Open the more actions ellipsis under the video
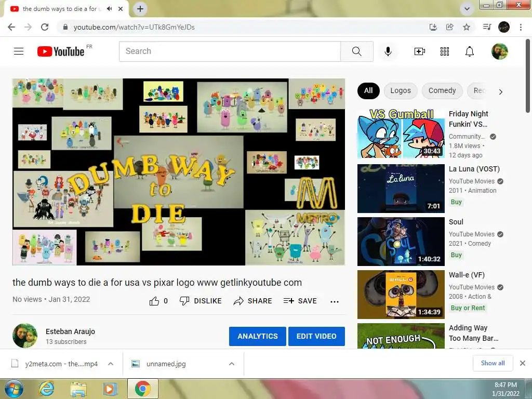Screen dimensions: 532x399 pos(335,302)
